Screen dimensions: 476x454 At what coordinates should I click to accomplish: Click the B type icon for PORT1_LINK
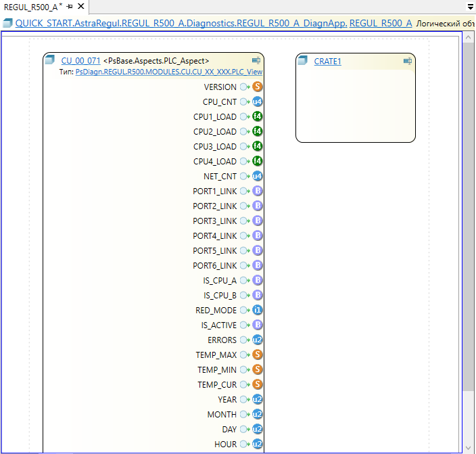point(258,191)
